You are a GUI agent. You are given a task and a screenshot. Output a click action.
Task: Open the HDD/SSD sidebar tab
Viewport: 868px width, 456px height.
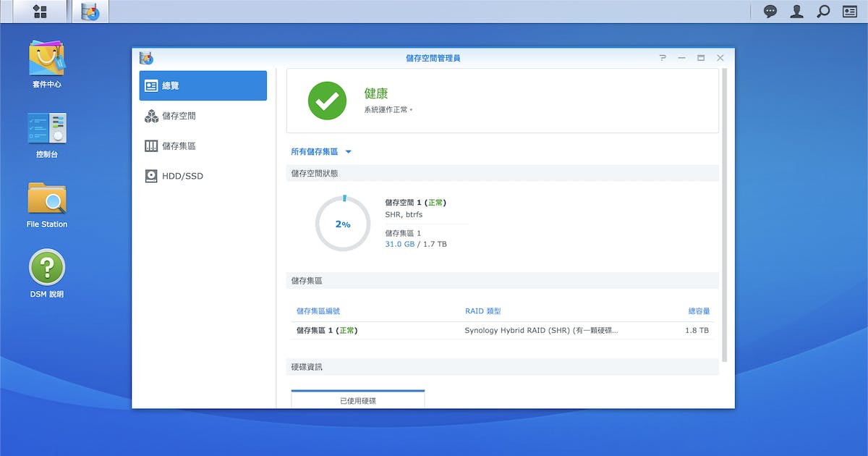[x=203, y=176]
